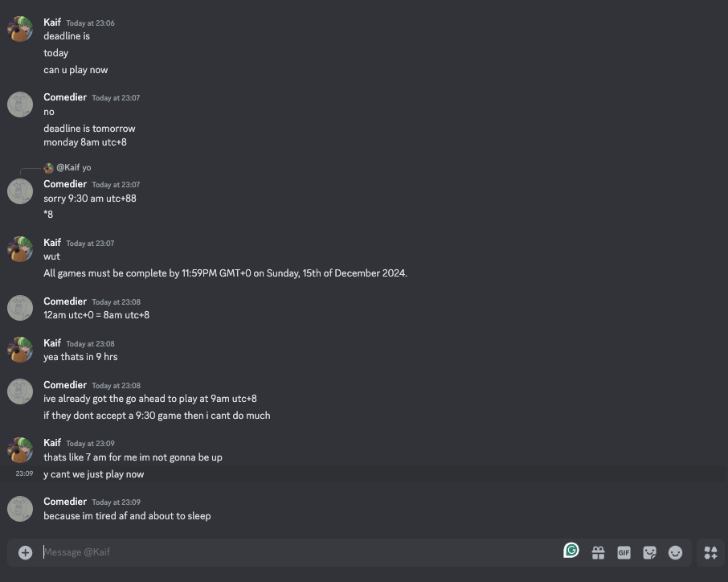The width and height of the screenshot is (728, 582).
Task: Click the 'All games must be complete' message
Action: tap(225, 273)
